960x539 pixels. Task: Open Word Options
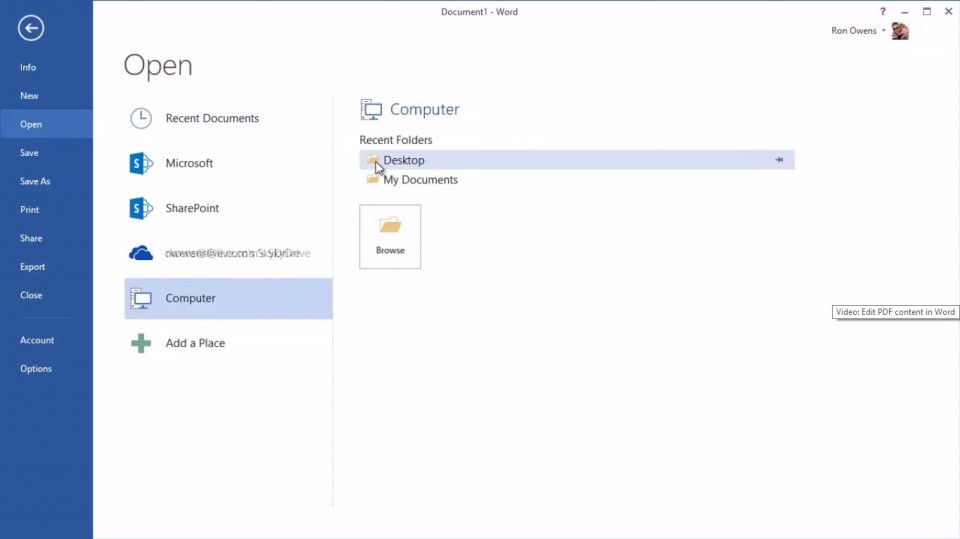(36, 369)
